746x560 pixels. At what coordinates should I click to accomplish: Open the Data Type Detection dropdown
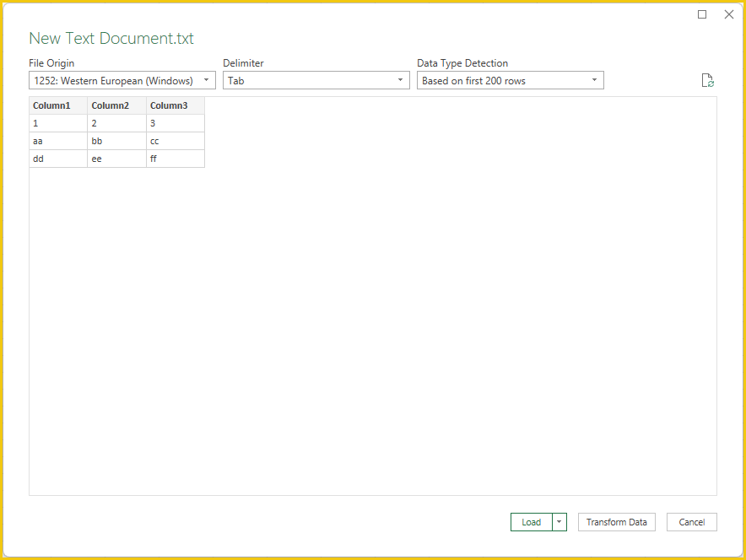[x=510, y=80]
